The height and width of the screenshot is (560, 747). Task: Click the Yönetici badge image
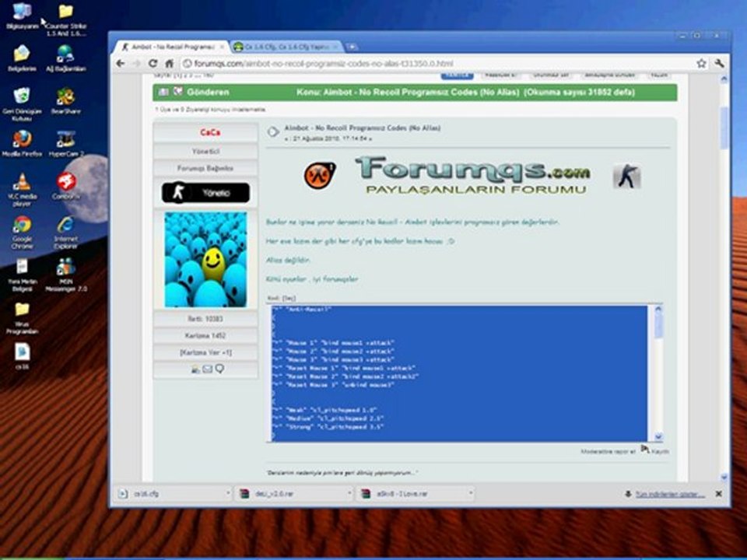[205, 193]
